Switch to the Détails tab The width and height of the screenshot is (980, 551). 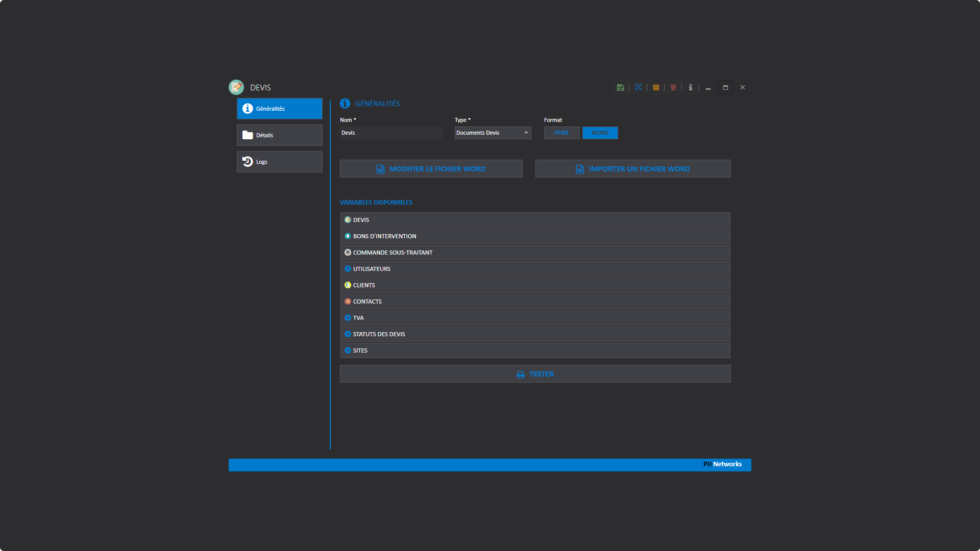[x=280, y=135]
